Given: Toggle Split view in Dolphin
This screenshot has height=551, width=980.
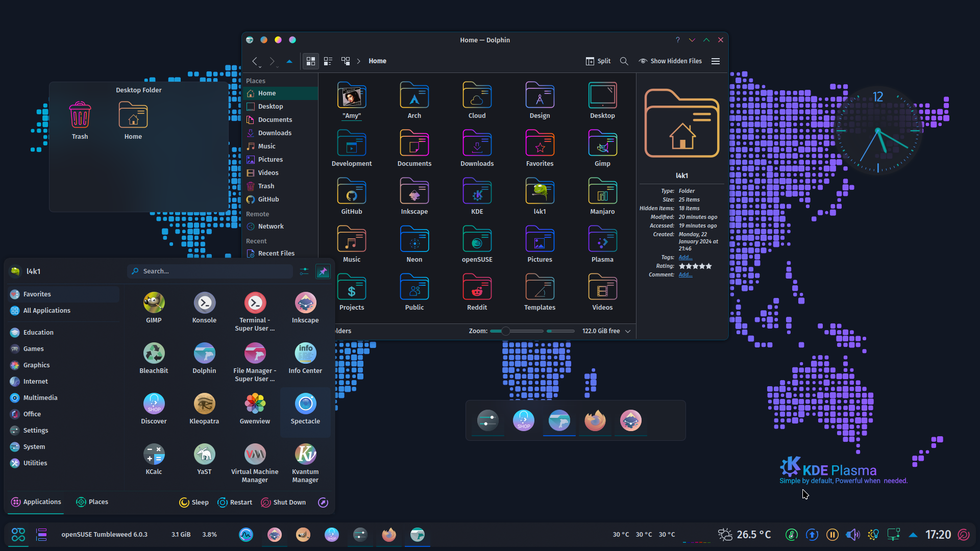Looking at the screenshot, I should point(598,61).
